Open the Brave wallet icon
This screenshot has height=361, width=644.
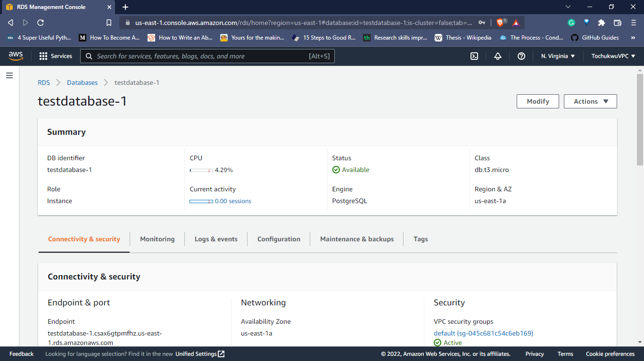point(618,23)
